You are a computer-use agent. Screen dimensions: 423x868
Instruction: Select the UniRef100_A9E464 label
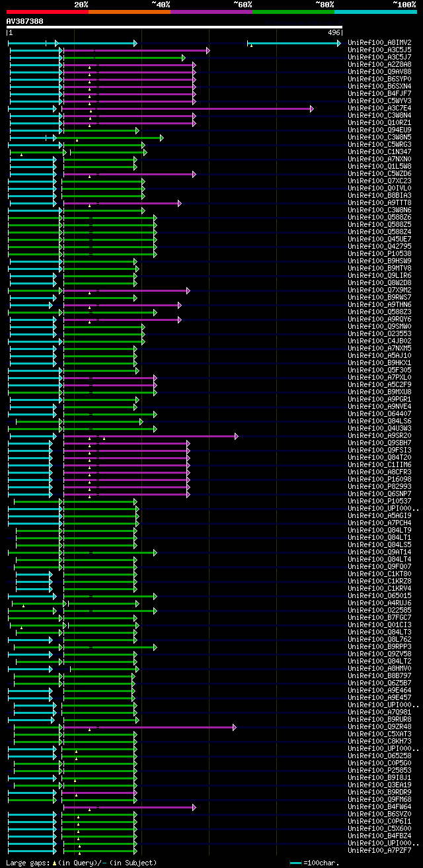pos(381,690)
